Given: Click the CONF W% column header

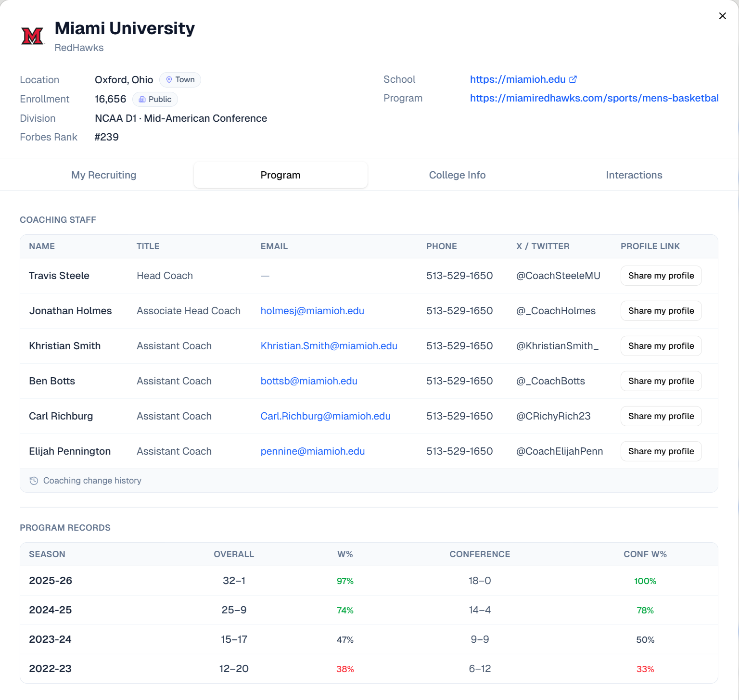Looking at the screenshot, I should click(x=645, y=554).
